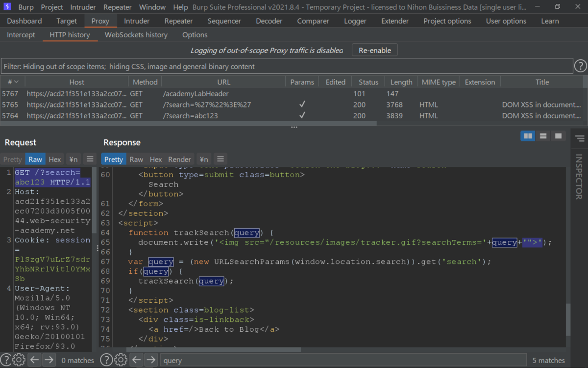Open the Learn tab
Viewport: 588px width, 368px height.
(x=550, y=21)
